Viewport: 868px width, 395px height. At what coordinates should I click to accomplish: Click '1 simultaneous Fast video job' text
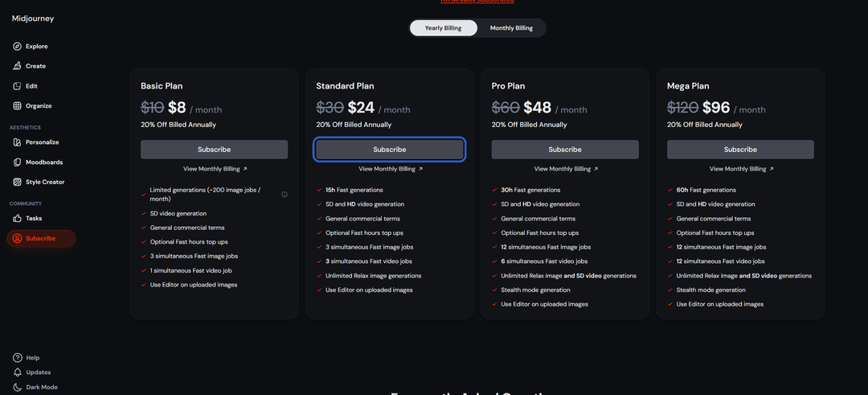[x=191, y=271]
